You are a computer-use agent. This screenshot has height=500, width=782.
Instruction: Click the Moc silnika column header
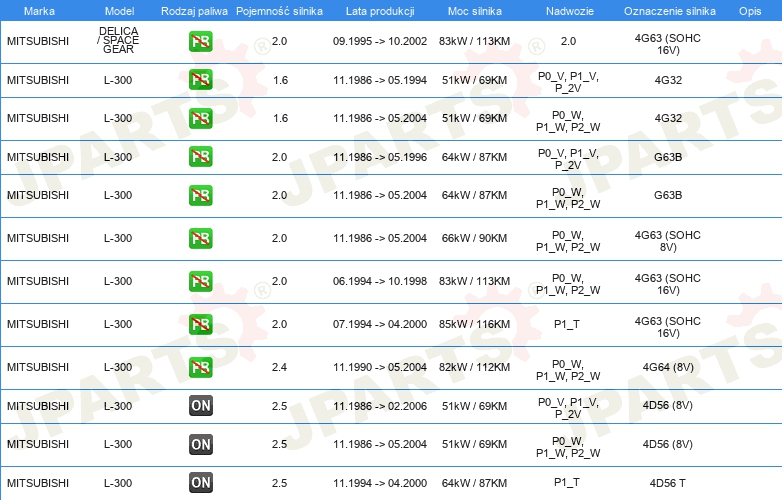[x=475, y=11]
